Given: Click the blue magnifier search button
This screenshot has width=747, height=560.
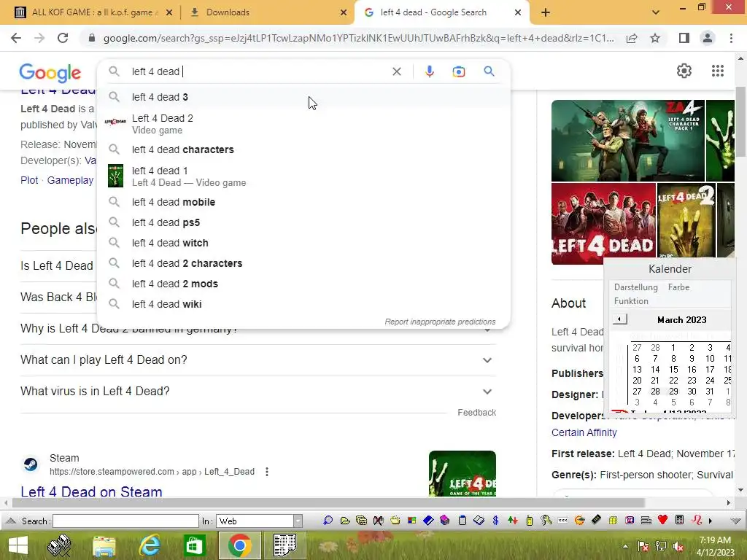Looking at the screenshot, I should click(489, 71).
